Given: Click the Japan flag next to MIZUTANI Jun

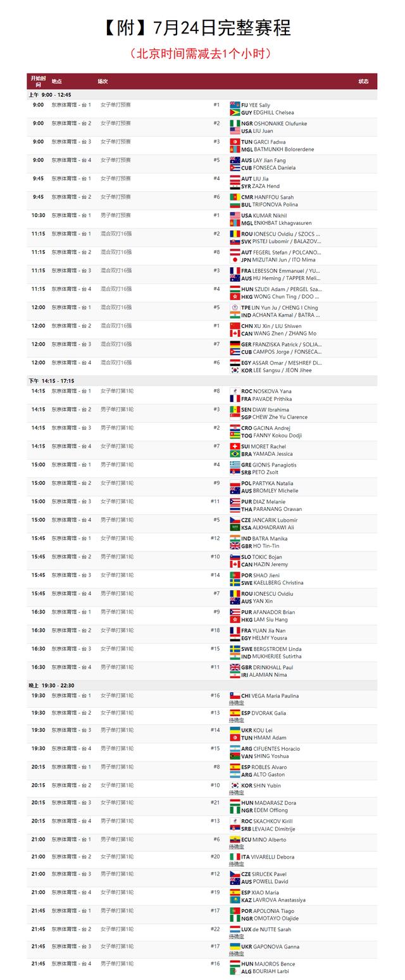Looking at the screenshot, I should (235, 260).
